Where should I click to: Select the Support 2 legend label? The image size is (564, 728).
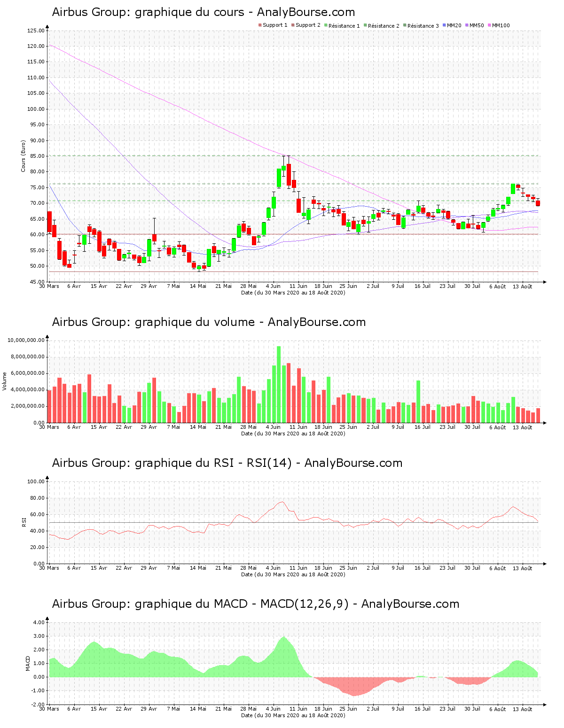[x=308, y=25]
